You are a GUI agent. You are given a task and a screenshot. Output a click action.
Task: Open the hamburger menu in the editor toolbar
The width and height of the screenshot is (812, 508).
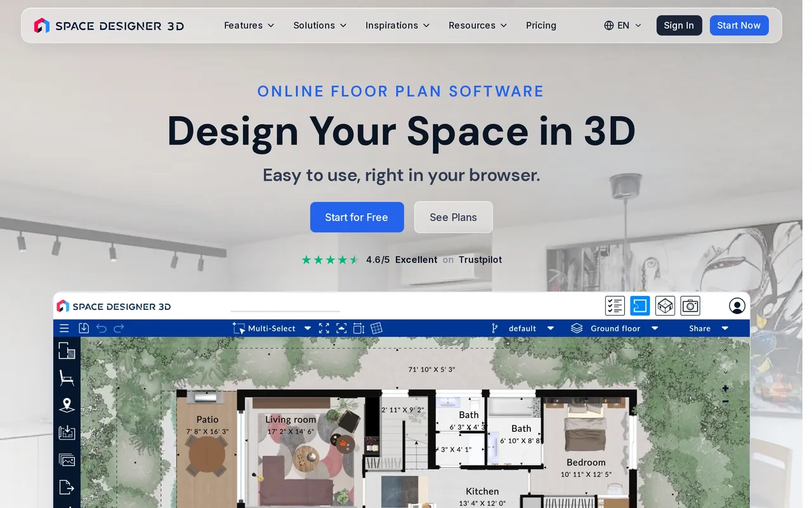[64, 328]
